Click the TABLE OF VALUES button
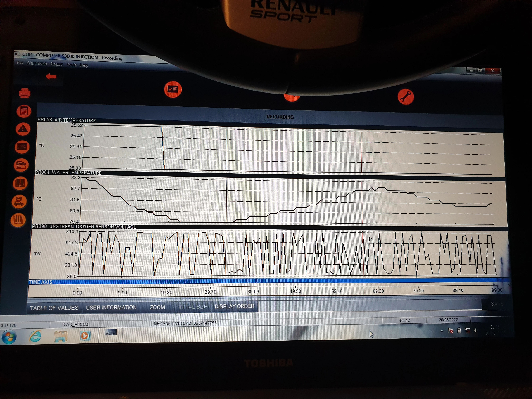 pyautogui.click(x=54, y=308)
